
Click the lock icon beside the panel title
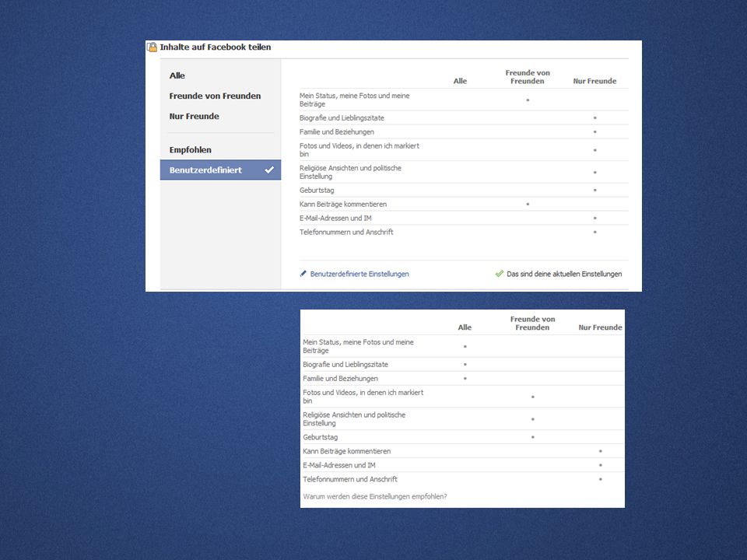[152, 47]
